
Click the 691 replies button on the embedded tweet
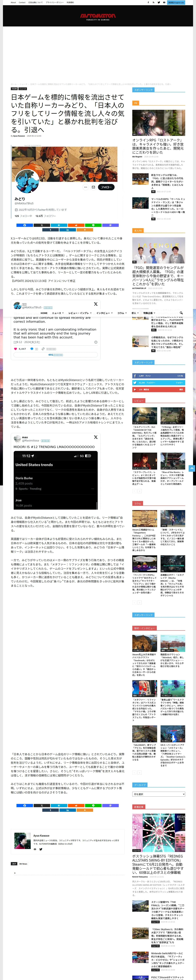click(x=56, y=355)
